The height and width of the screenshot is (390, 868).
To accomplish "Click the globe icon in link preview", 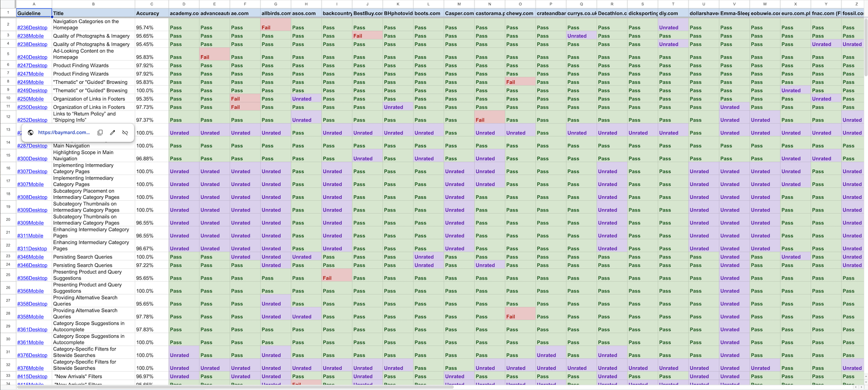I will tap(31, 133).
